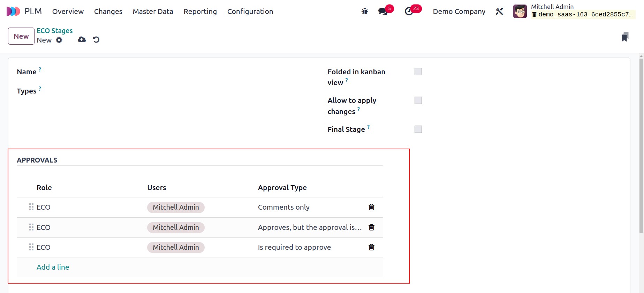The width and height of the screenshot is (644, 293).
Task: Save record with the cloud upload icon
Action: tap(82, 40)
